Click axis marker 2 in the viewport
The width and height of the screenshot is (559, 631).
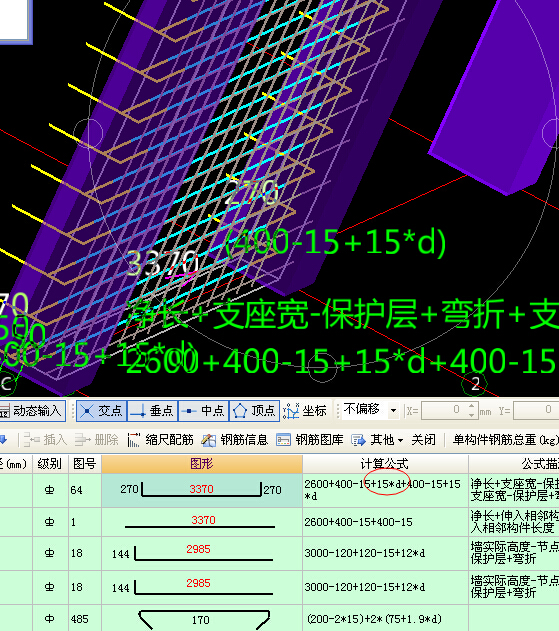click(x=475, y=384)
